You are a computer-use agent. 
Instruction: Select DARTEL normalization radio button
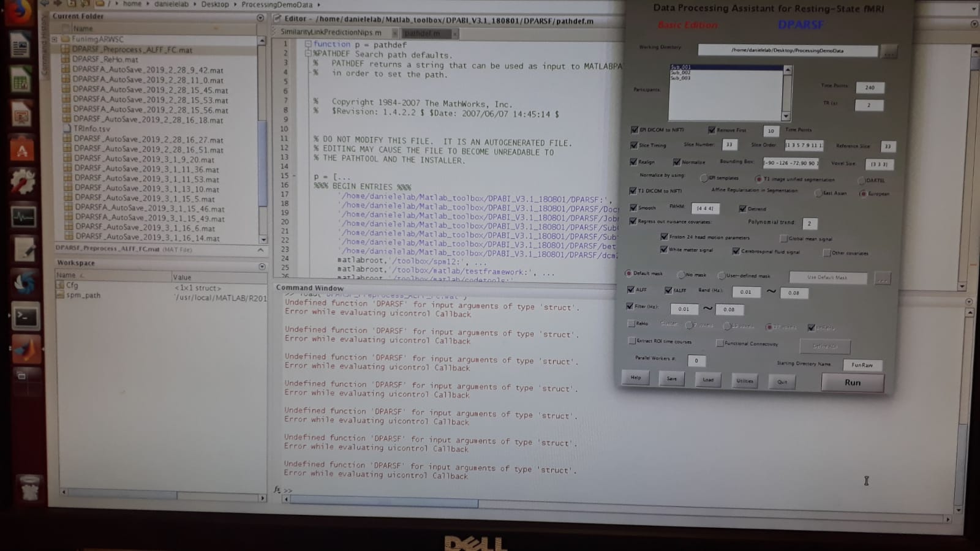(861, 181)
